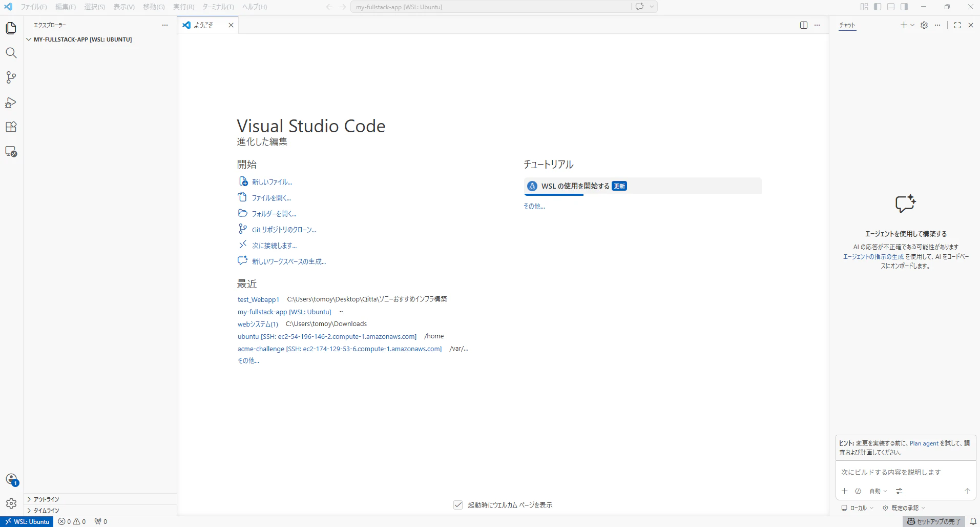980x527 pixels.
Task: Open the Remote Explorer view
Action: pos(11,152)
